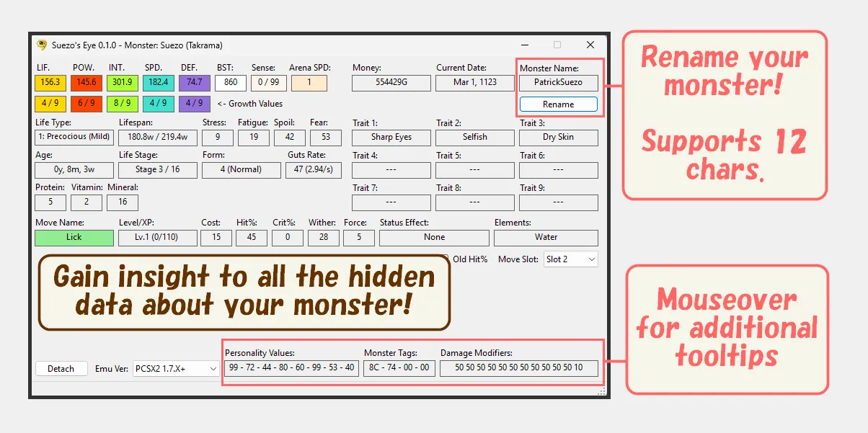Click the green INT. growth value 8 / 9

pos(122,104)
